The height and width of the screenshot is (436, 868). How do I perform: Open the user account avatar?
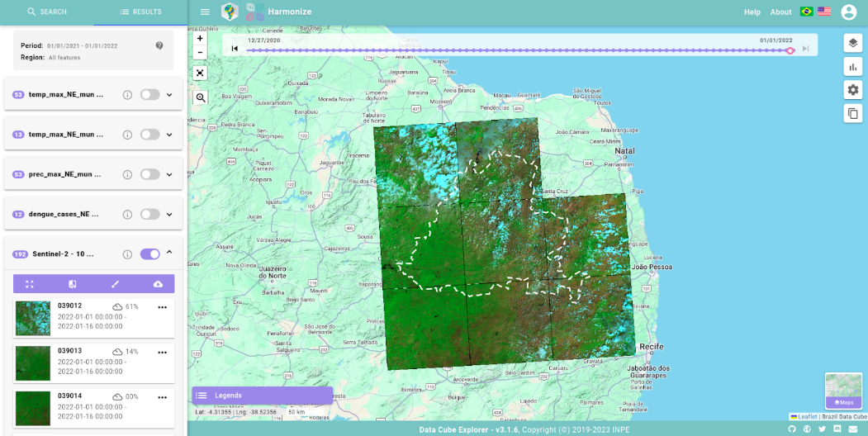[x=848, y=12]
